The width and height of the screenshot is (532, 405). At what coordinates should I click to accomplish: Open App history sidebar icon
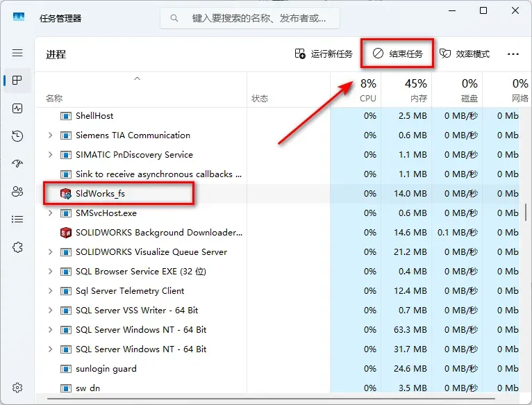17,135
